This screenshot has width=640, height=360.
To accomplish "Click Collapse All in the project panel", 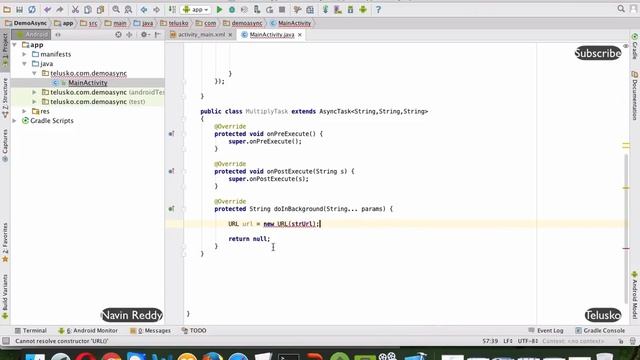I will pos(129,35).
